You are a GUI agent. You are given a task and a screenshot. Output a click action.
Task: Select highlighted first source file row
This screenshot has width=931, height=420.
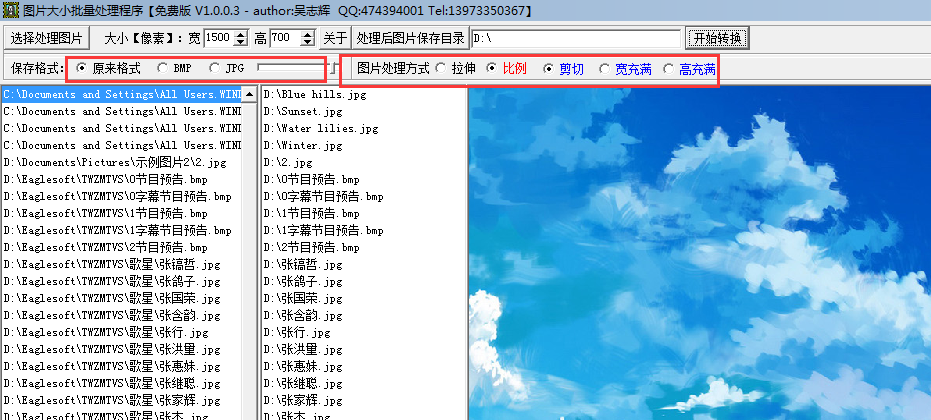coord(121,94)
